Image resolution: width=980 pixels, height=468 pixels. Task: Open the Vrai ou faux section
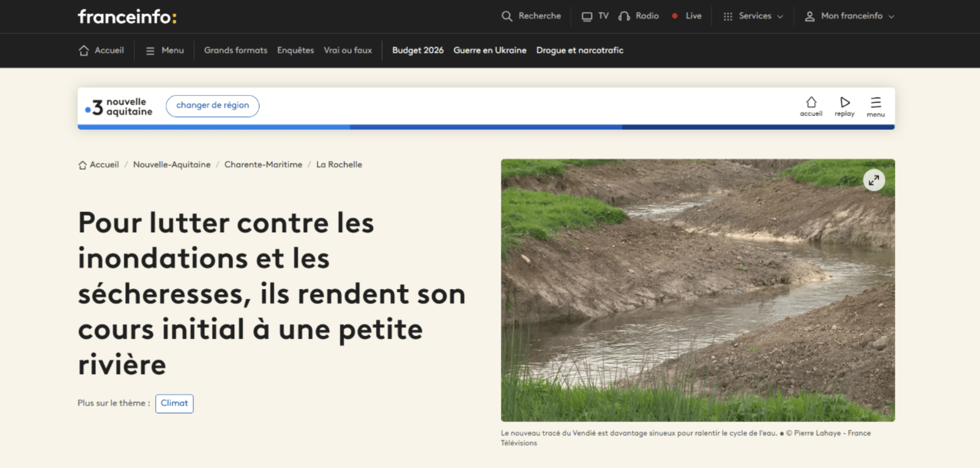pos(348,51)
